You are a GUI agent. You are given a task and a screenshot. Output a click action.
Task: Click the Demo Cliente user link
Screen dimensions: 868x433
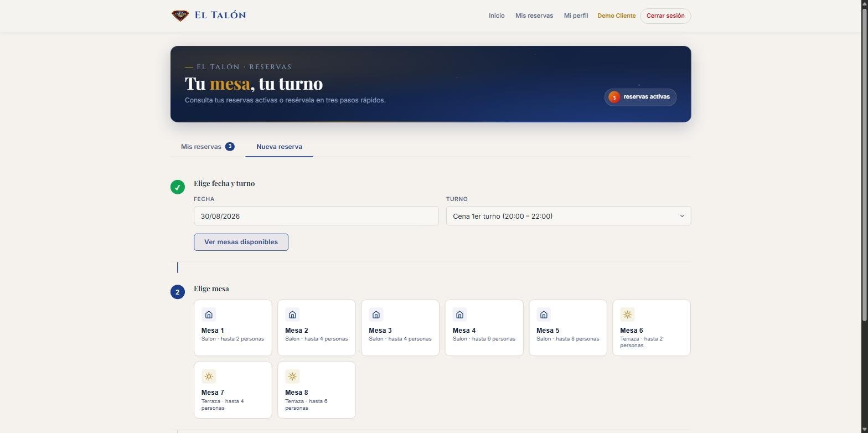(616, 16)
